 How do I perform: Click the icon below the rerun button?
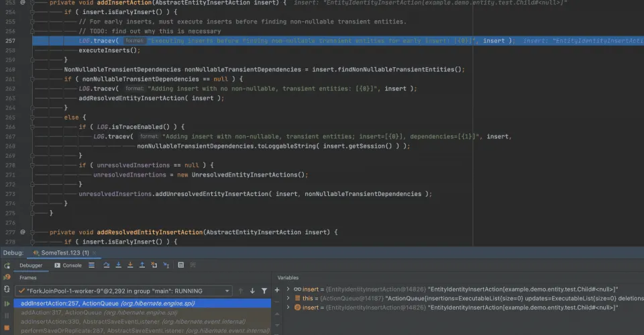click(x=7, y=277)
